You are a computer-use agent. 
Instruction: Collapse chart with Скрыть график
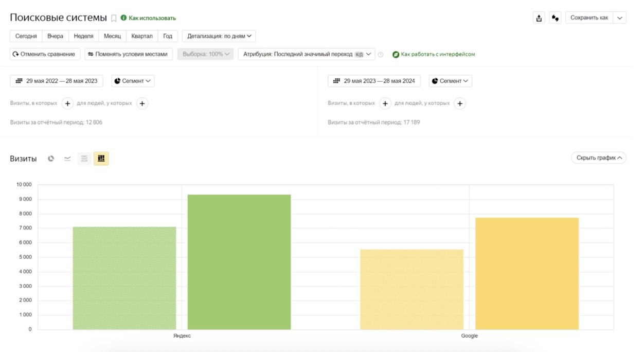(x=599, y=157)
